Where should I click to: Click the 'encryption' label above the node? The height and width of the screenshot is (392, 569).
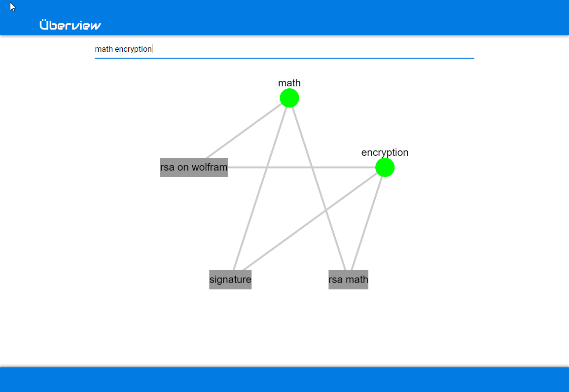[x=385, y=152]
